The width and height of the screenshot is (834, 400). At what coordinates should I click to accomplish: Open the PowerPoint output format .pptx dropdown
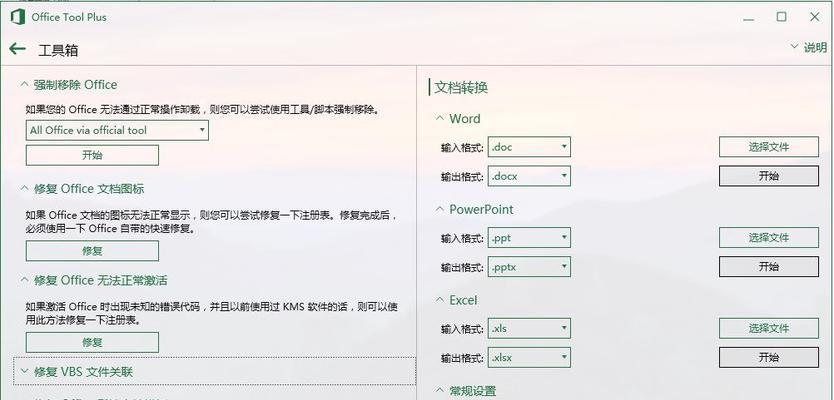point(529,267)
